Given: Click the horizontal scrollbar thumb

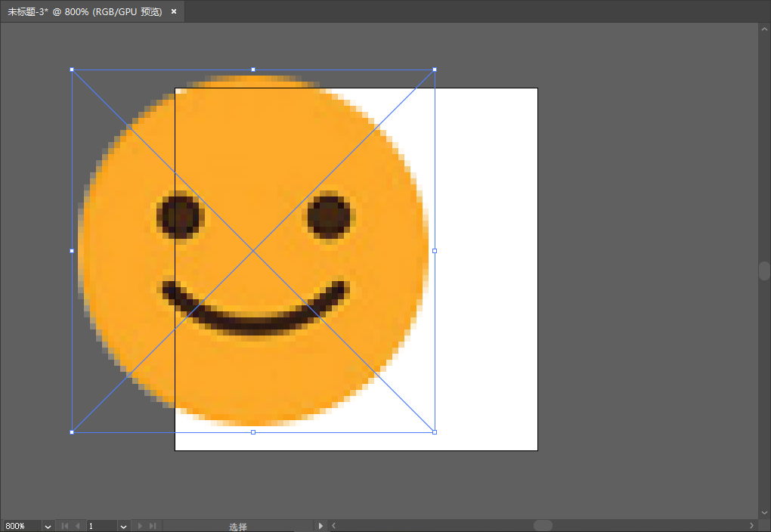Looking at the screenshot, I should (x=543, y=526).
